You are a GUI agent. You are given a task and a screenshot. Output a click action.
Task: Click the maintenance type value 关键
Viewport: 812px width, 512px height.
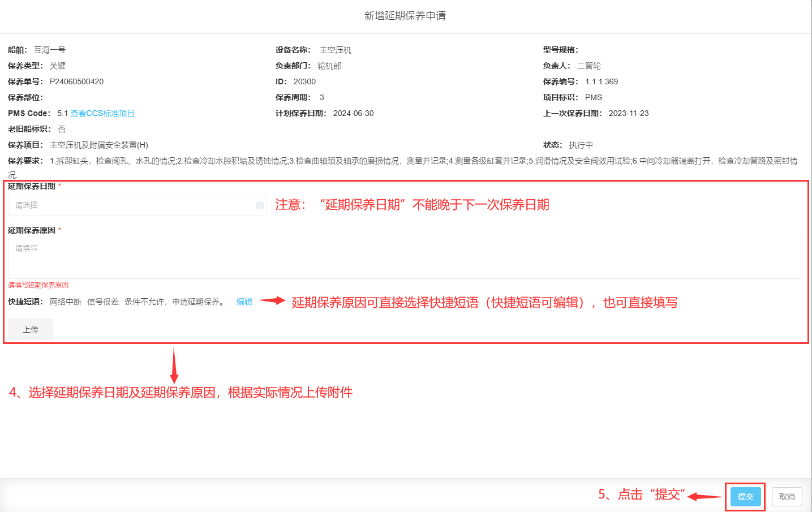58,66
